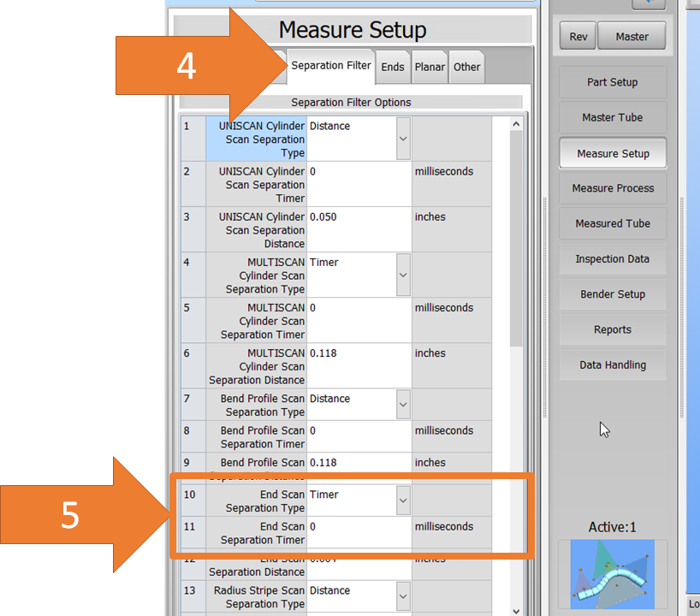Viewport: 700px width, 616px height.
Task: Click the End Scan Separation Timer field
Action: point(359,533)
